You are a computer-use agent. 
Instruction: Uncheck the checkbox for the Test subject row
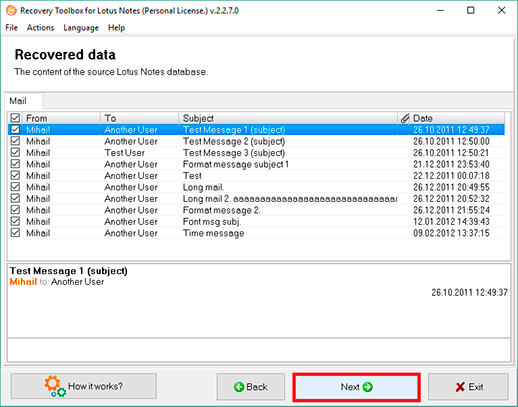(x=15, y=175)
